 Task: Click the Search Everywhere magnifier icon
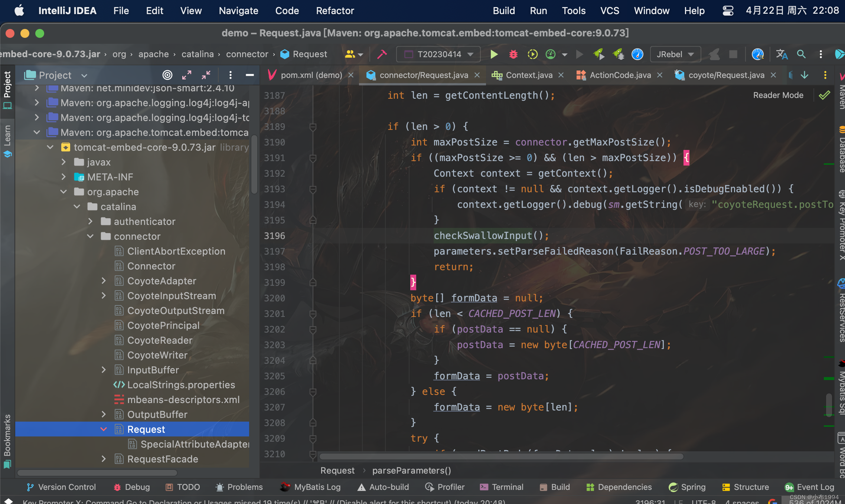801,55
